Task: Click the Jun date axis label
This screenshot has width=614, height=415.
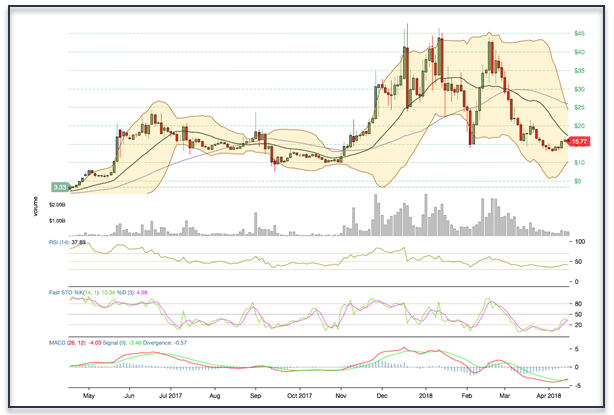Action: point(130,396)
